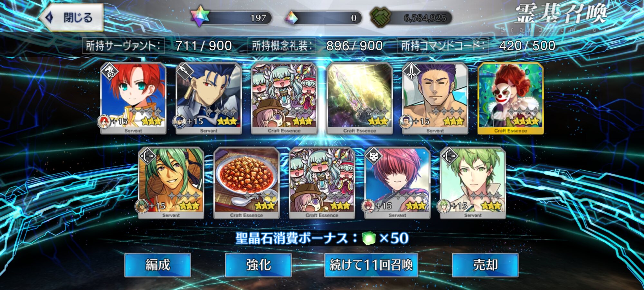The image size is (644, 290).
Task: Tap 続けて11回召喚 to summon again
Action: pos(371,265)
